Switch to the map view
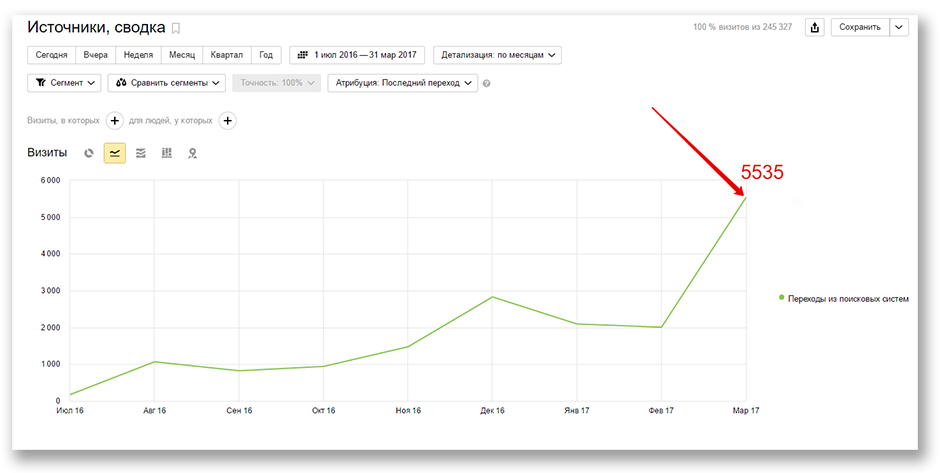Viewport: 940px width, 473px height. pos(192,153)
